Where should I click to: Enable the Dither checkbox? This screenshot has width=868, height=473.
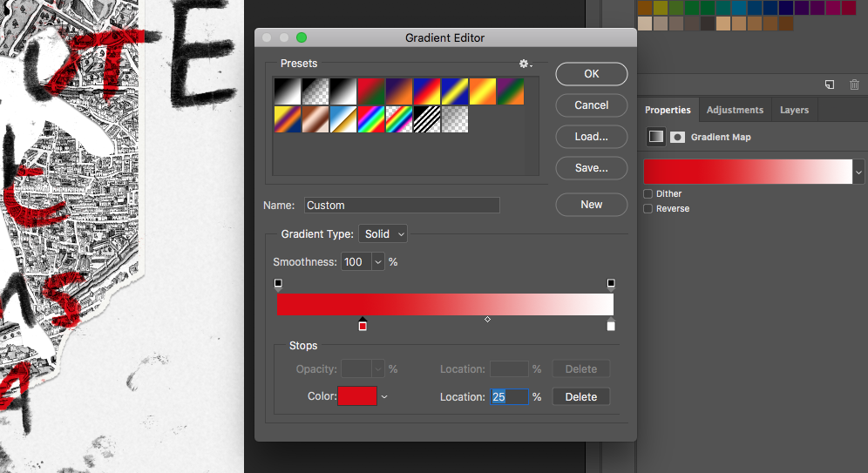click(x=648, y=193)
